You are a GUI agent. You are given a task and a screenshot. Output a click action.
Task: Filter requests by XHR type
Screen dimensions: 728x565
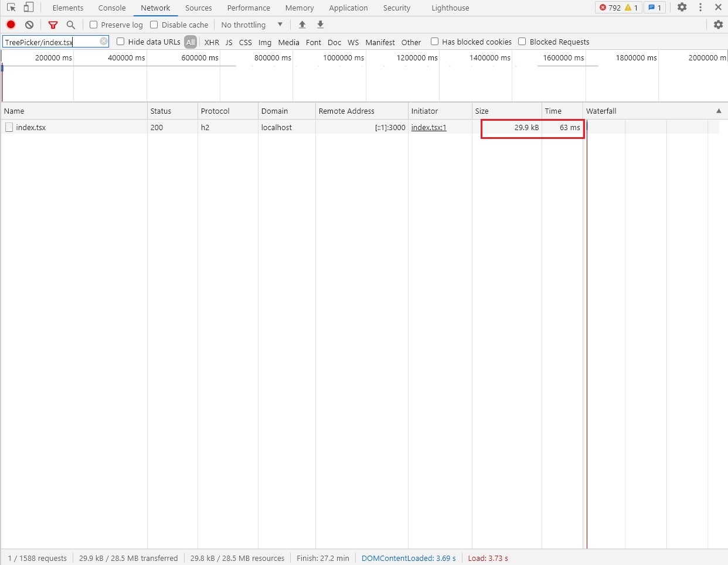pos(212,42)
